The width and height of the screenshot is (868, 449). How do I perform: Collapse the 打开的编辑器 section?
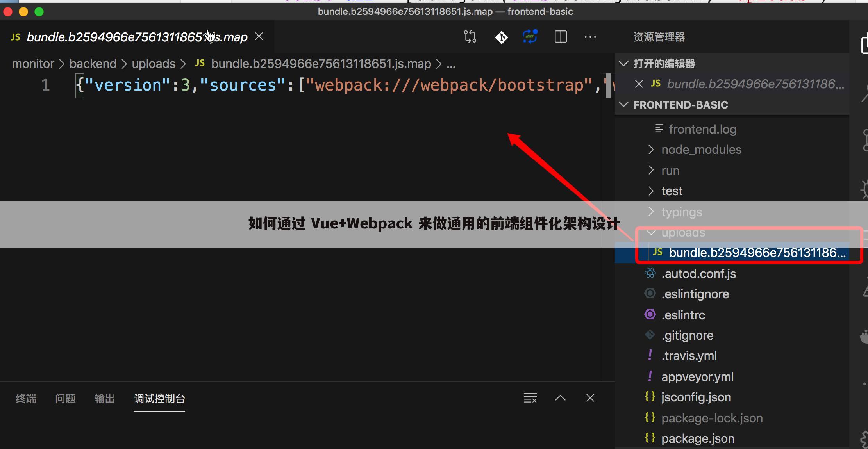coord(624,64)
